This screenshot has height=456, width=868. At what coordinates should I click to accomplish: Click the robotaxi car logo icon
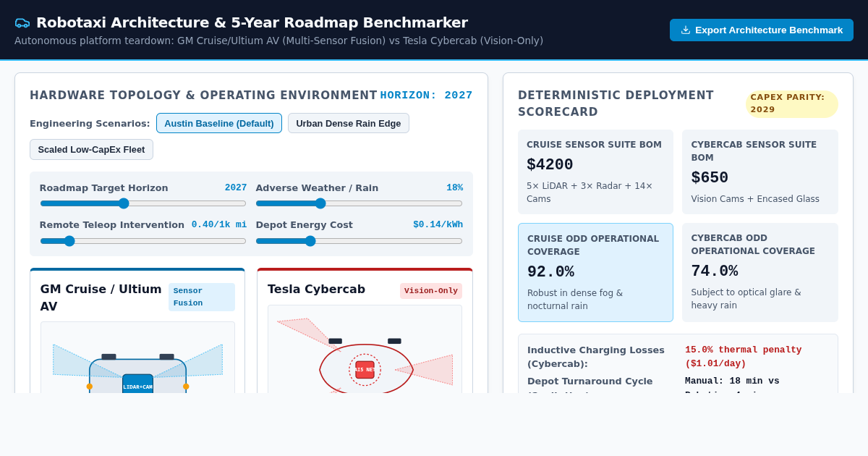click(x=22, y=23)
